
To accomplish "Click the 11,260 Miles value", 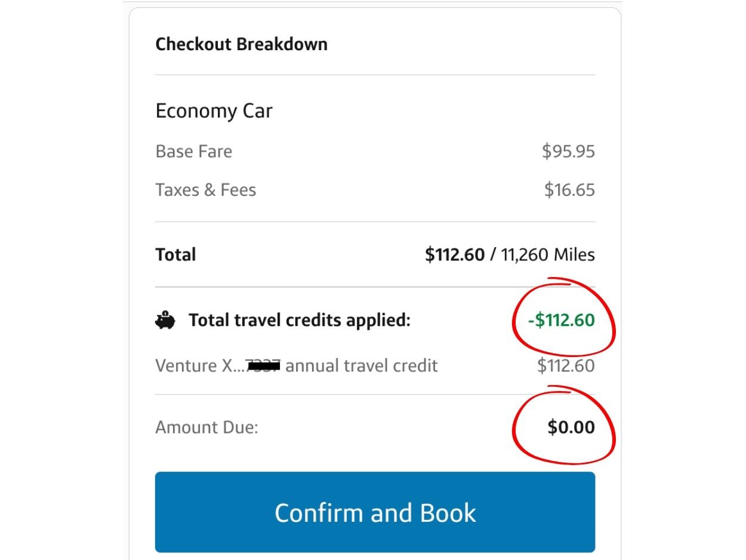I will [x=548, y=255].
